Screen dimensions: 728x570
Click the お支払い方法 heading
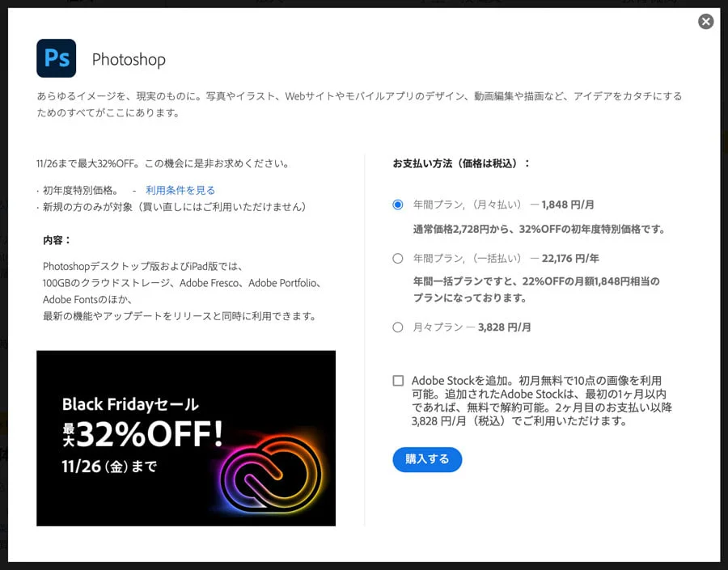click(461, 163)
